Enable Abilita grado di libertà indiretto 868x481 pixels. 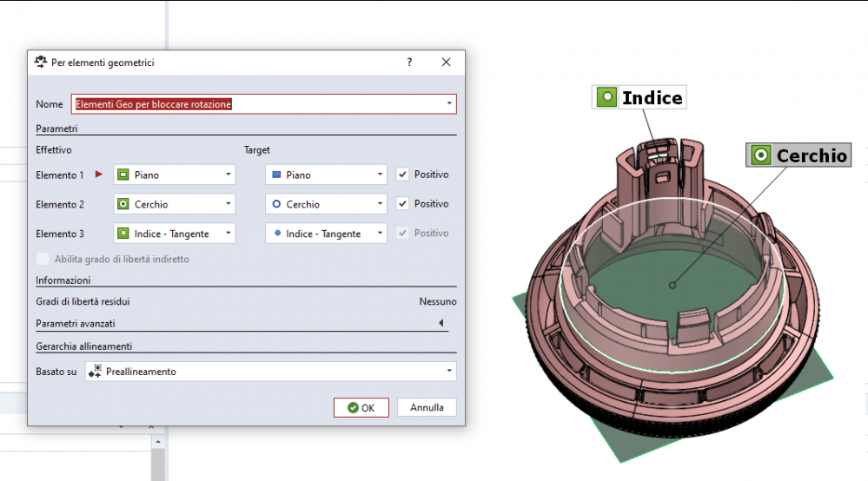(43, 259)
